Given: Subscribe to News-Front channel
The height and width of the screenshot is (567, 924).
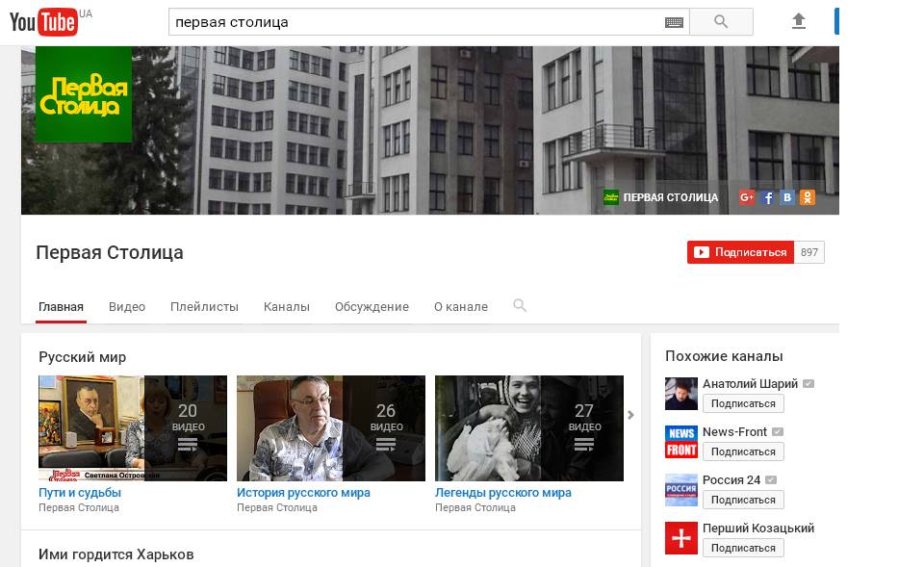Looking at the screenshot, I should click(742, 451).
